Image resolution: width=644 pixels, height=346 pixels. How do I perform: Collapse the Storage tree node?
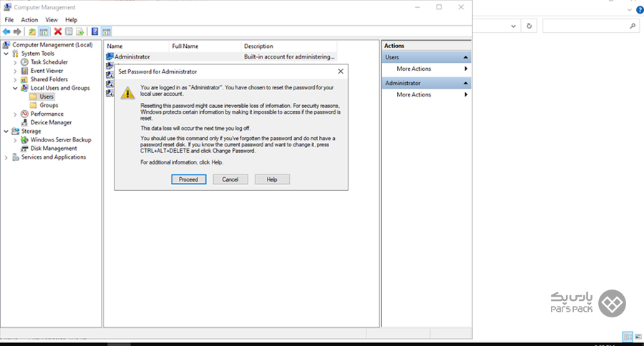pyautogui.click(x=6, y=131)
